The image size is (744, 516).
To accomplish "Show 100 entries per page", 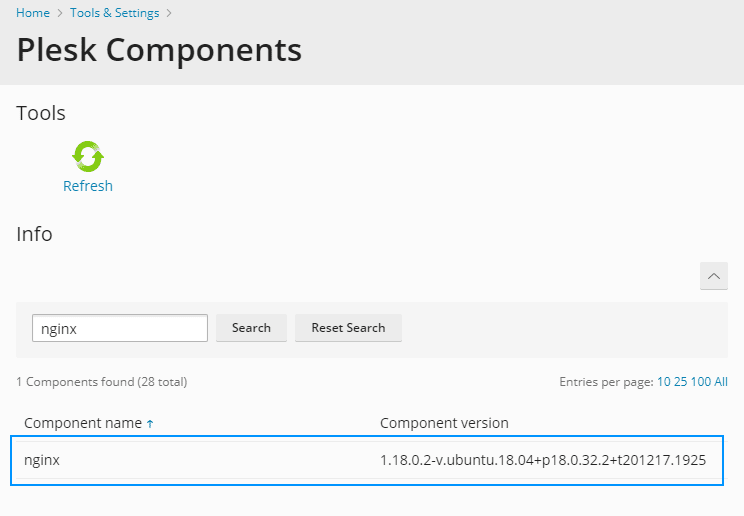I will click(x=701, y=382).
